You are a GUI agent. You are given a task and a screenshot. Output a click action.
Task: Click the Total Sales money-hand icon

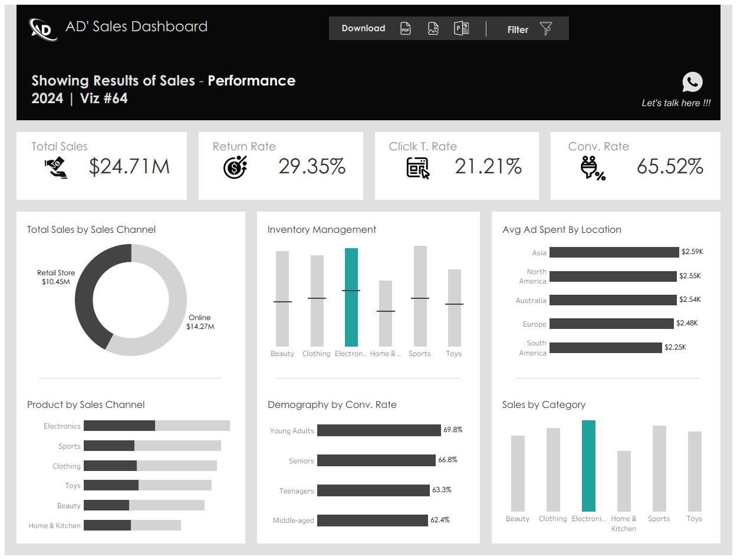tap(57, 167)
